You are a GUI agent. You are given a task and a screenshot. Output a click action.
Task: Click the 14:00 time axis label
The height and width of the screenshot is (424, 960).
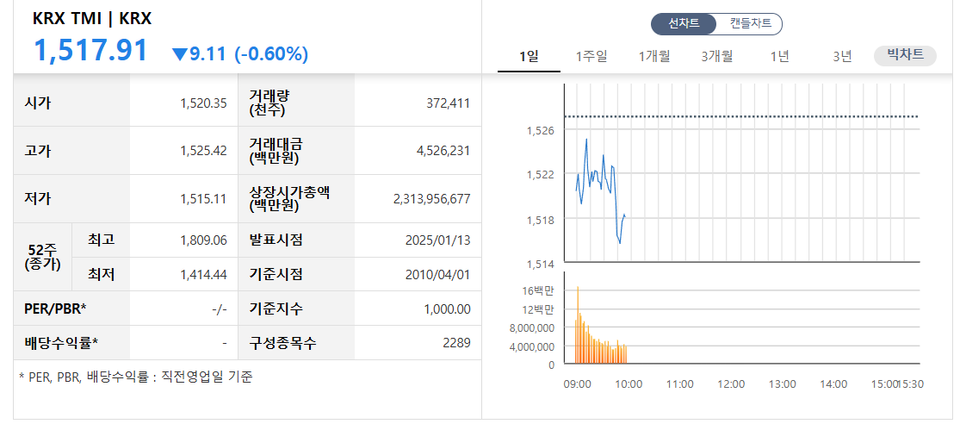pyautogui.click(x=834, y=384)
